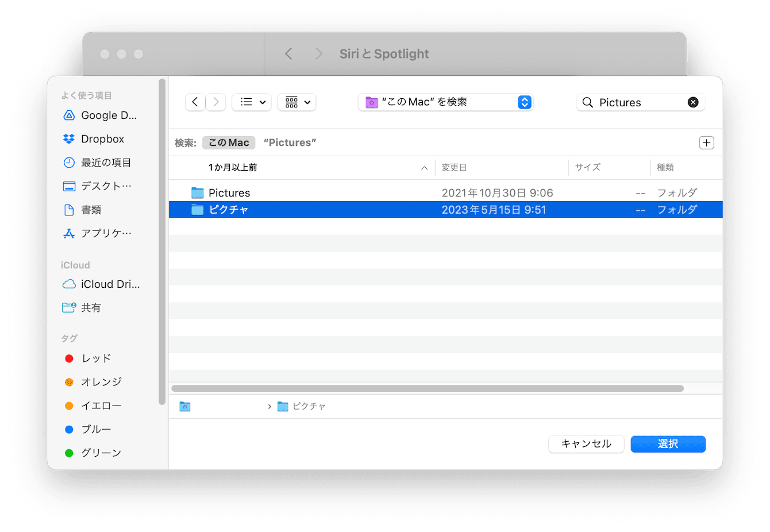Open 共有 folder in the sidebar

(x=82, y=308)
